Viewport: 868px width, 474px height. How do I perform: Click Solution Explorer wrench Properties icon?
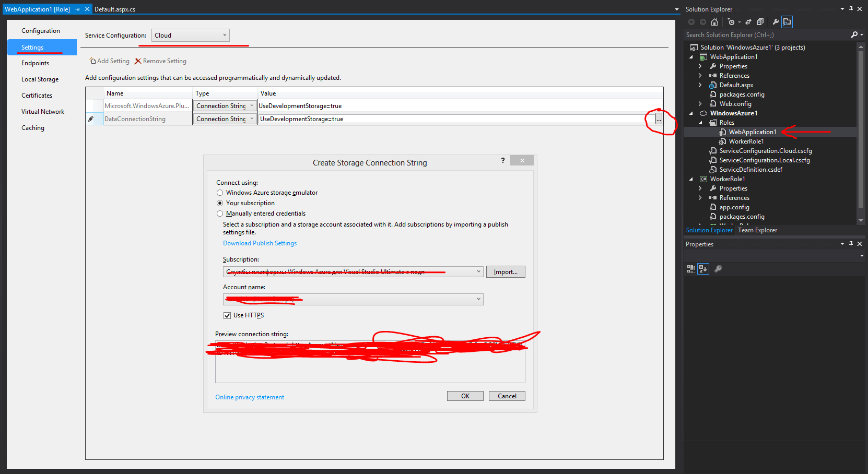pyautogui.click(x=776, y=22)
